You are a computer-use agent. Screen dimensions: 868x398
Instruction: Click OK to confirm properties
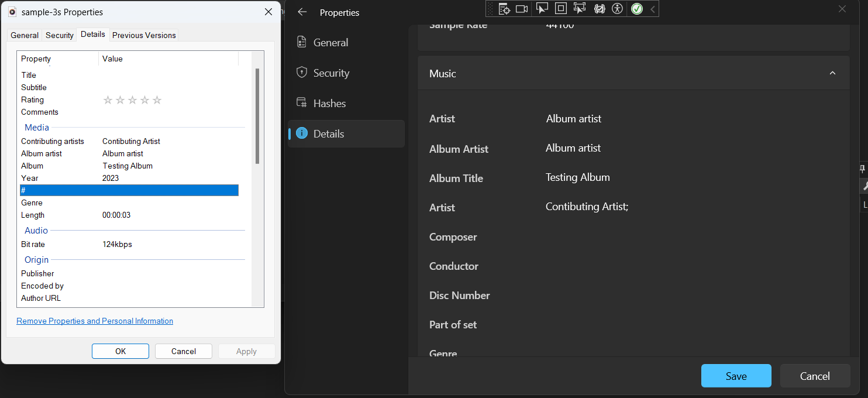pos(120,351)
